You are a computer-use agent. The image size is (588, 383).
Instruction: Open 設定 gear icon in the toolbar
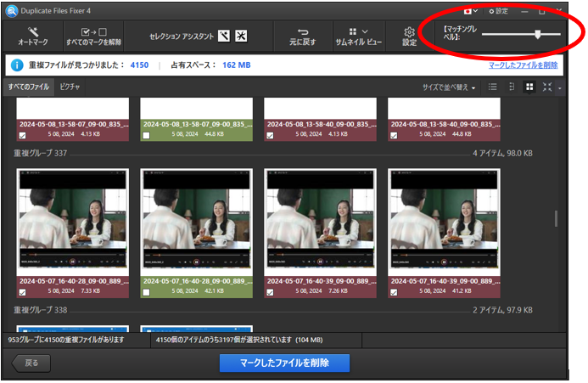409,31
